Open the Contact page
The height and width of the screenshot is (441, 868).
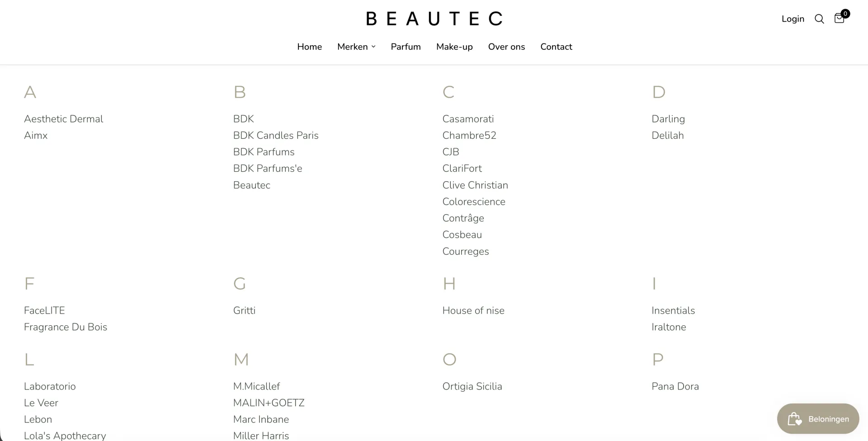click(556, 47)
